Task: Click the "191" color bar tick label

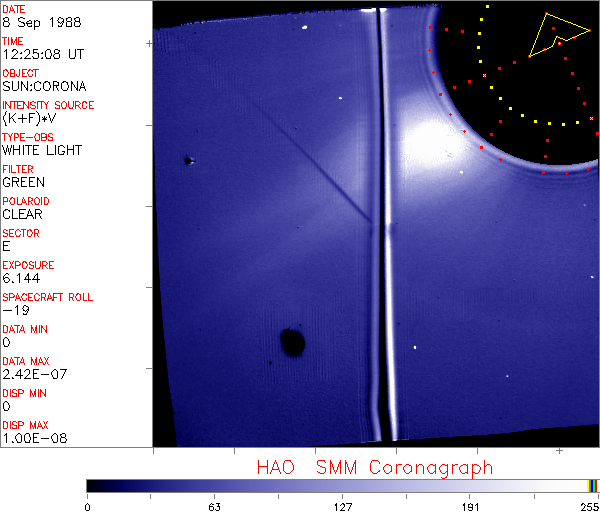Action: tap(470, 507)
